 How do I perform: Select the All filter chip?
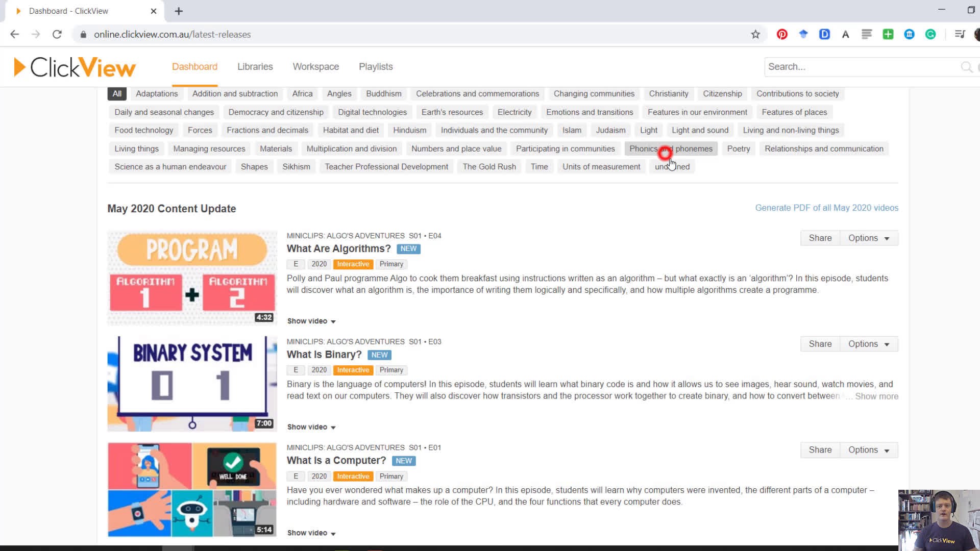pos(116,93)
